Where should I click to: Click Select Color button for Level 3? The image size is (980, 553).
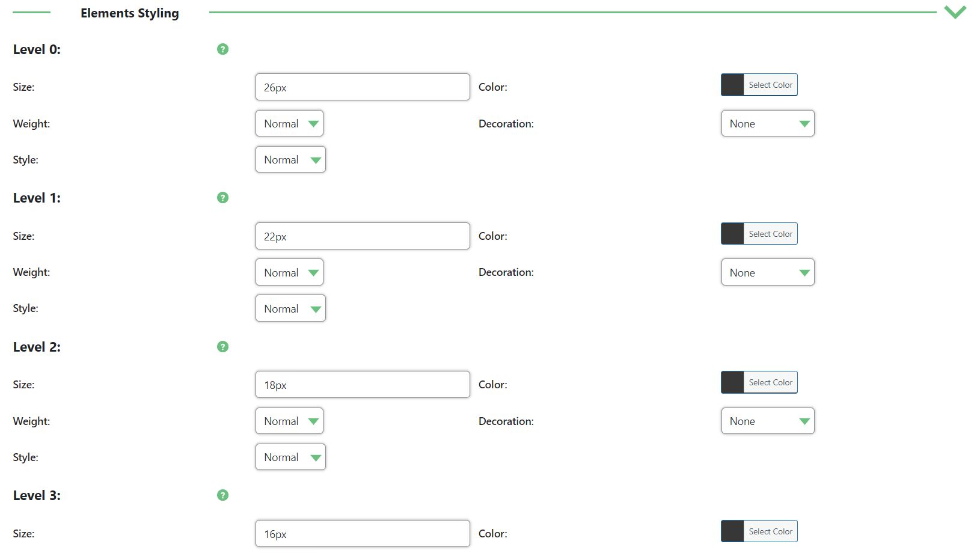coord(771,531)
